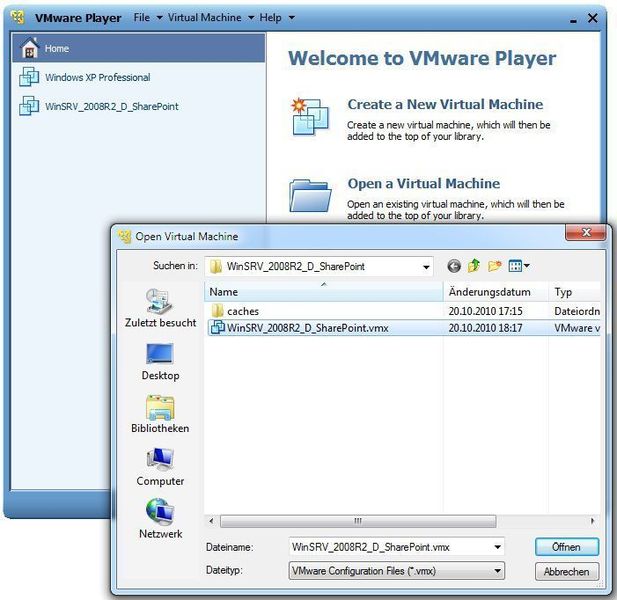The image size is (617, 600).
Task: Create a new folder in Open dialog
Action: click(x=494, y=266)
